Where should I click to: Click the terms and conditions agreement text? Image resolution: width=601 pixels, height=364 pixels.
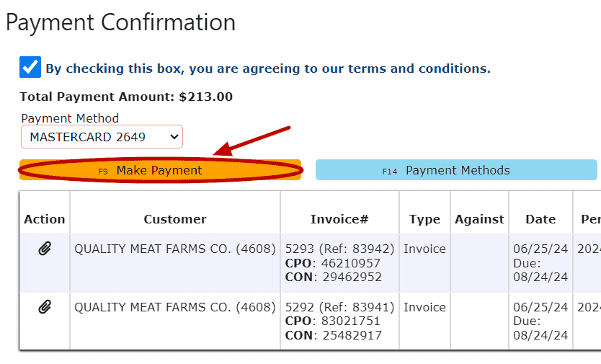click(x=267, y=69)
